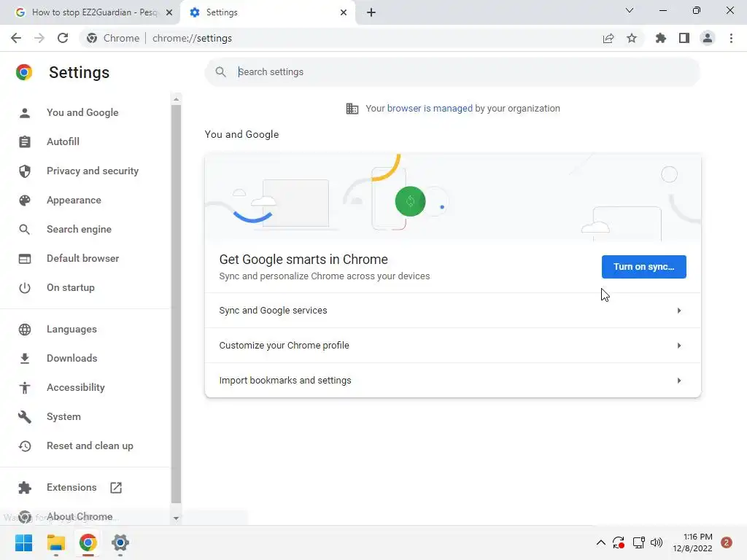
Task: Expand Import bookmarks and settings
Action: pyautogui.click(x=452, y=381)
